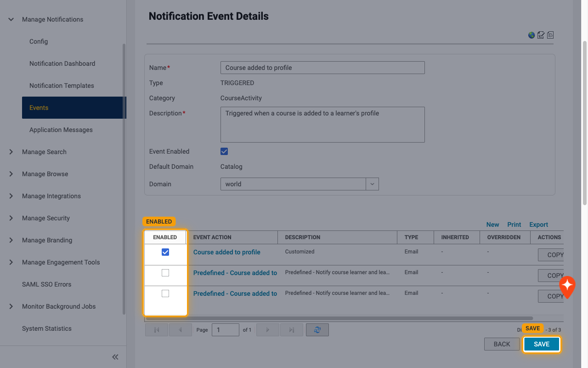
Task: Collapse the sidebar with the double-chevron icon
Action: click(115, 357)
